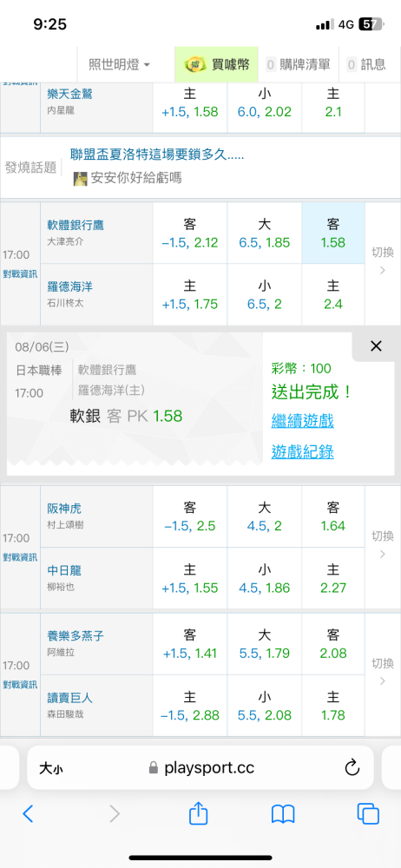Open 對戰資訊 for 軟體銀行鷹 game
The width and height of the screenshot is (401, 868).
pos(20,274)
